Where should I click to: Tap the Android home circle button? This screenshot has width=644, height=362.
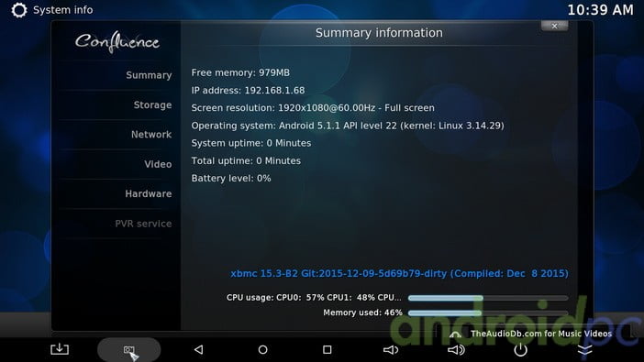(263, 350)
